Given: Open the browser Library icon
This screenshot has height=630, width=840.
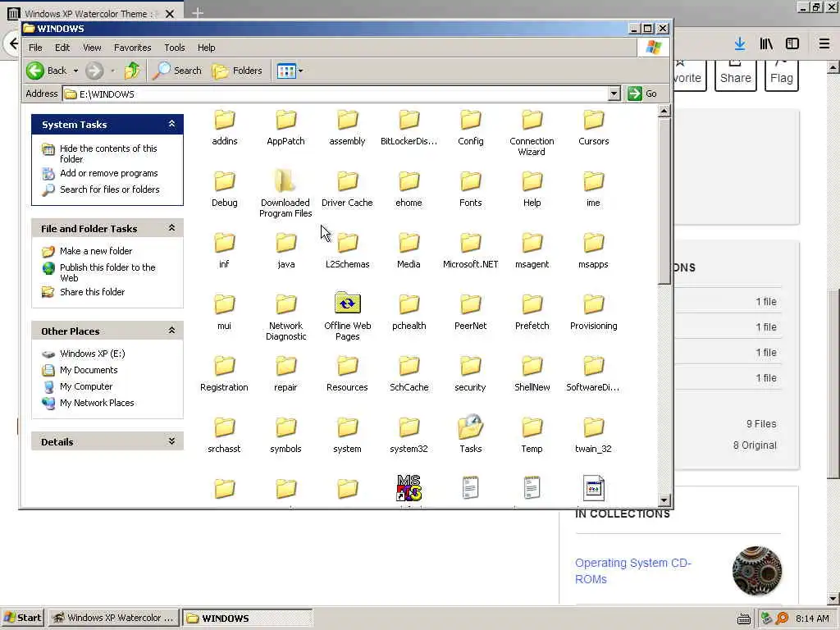Looking at the screenshot, I should [766, 44].
